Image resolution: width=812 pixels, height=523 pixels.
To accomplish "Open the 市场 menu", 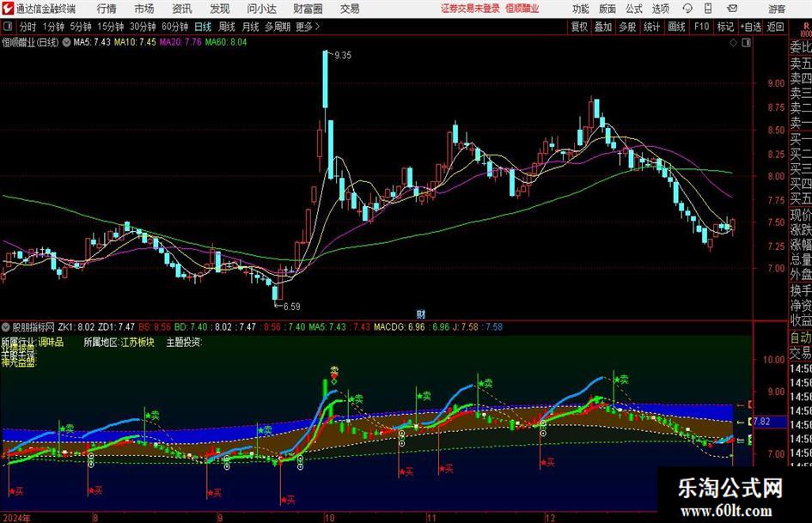I will tap(144, 9).
